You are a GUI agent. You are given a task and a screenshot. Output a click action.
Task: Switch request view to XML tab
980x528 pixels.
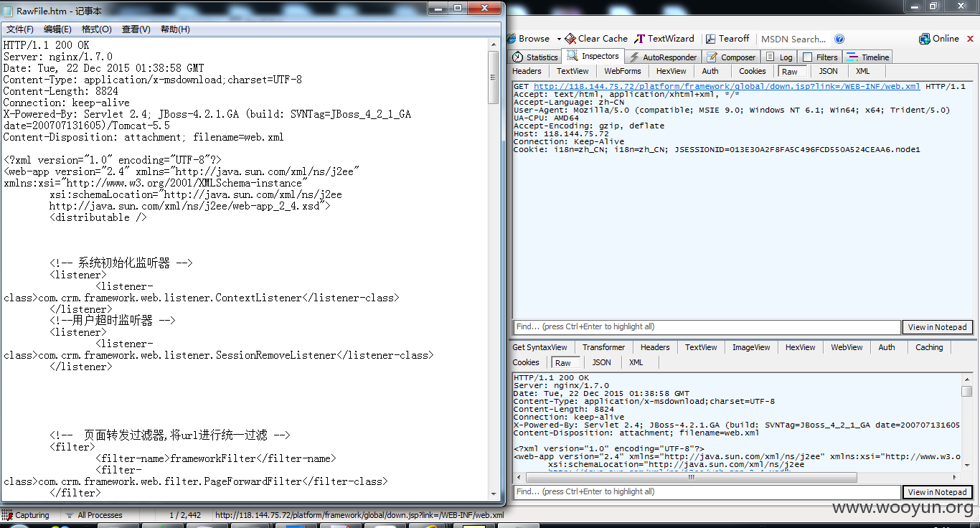[863, 71]
